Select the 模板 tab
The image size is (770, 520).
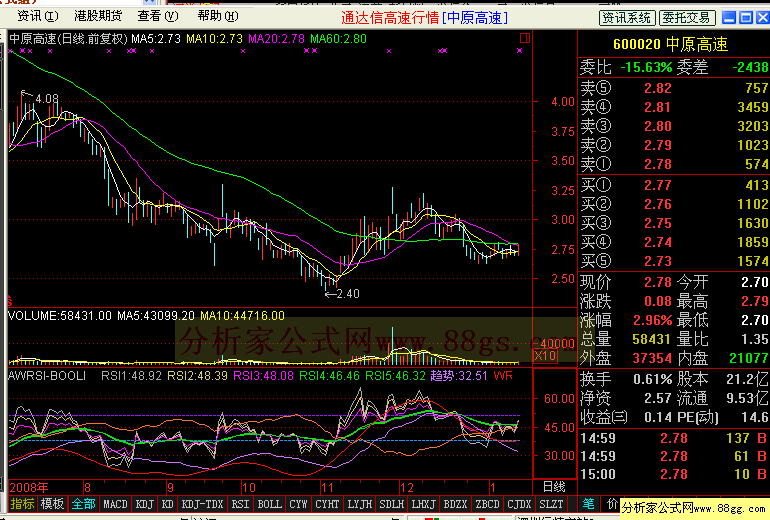[52, 504]
